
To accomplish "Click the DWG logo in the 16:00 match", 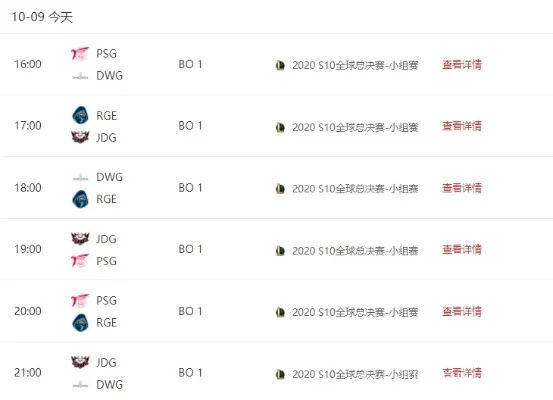I will [80, 76].
